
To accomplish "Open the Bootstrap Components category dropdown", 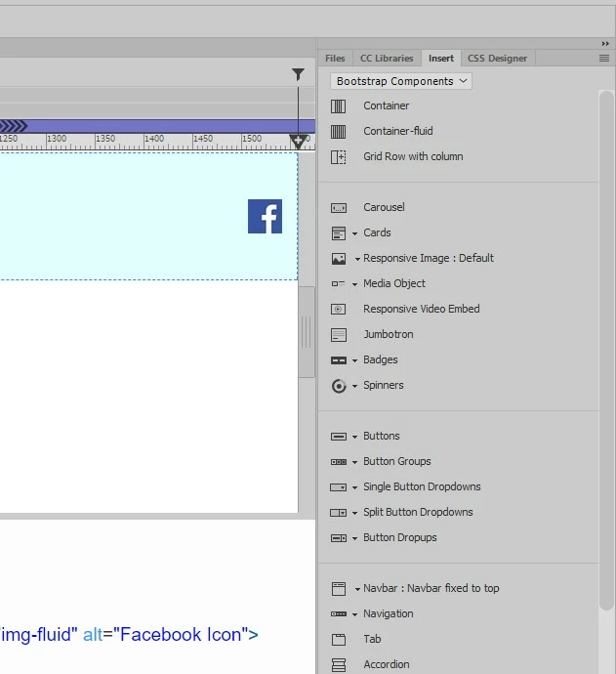I will click(401, 81).
